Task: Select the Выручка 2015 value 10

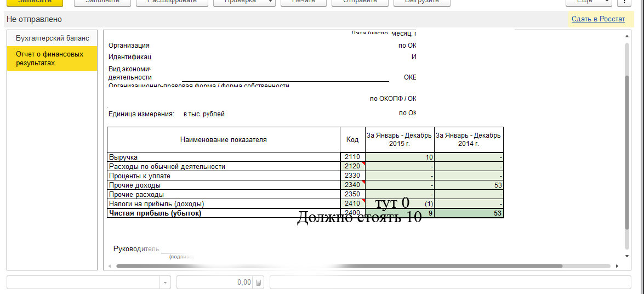Action: click(x=400, y=157)
